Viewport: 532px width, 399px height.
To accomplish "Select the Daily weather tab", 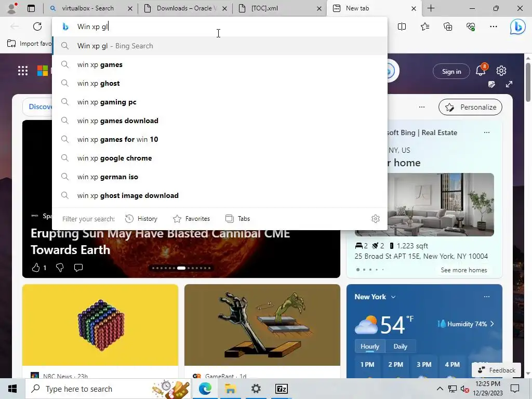I will tap(400, 346).
